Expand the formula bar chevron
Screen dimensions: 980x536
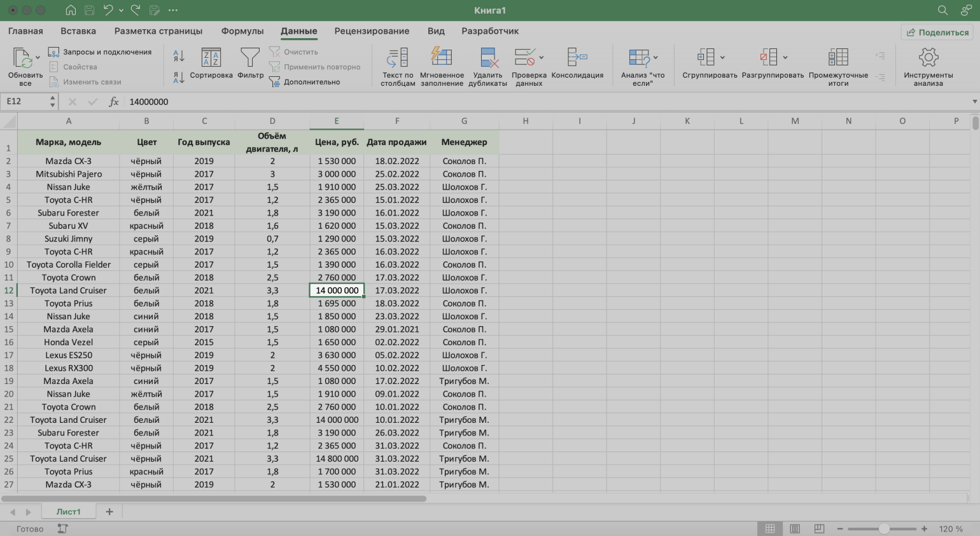click(974, 102)
